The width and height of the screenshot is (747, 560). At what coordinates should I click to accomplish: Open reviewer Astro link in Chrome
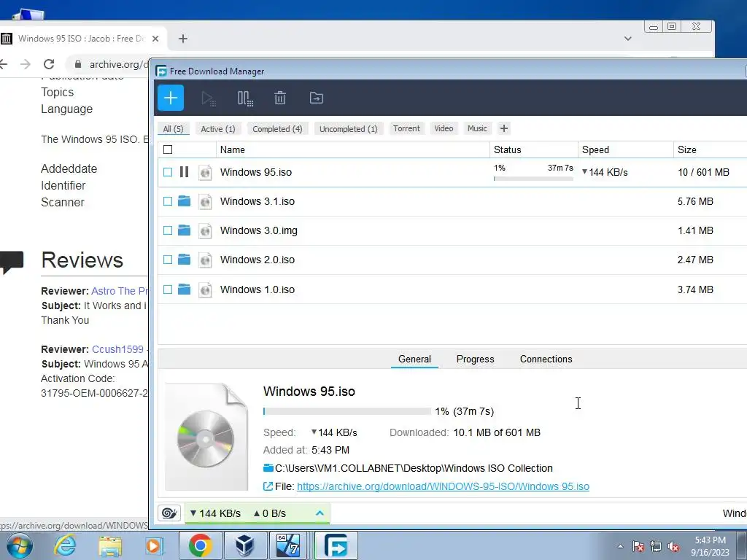(x=120, y=291)
